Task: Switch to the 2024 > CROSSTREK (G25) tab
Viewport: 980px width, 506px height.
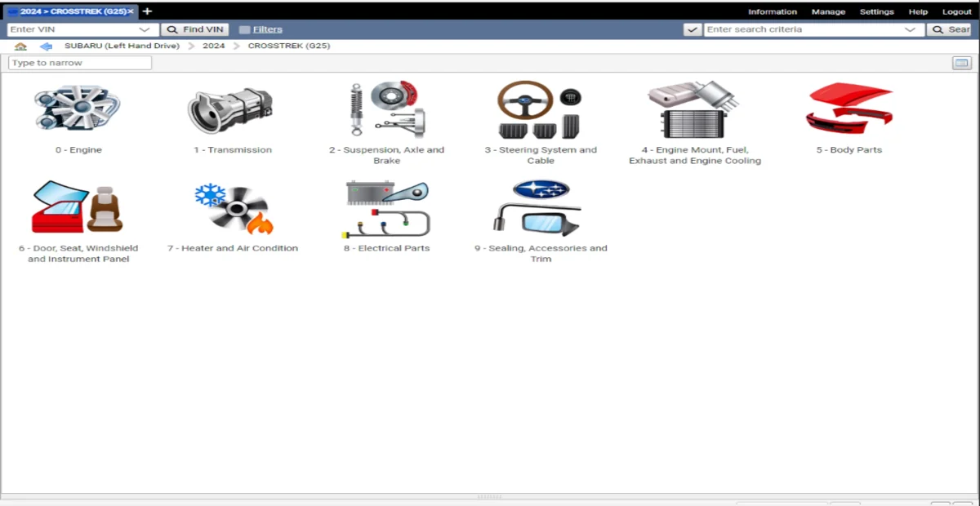Action: 70,11
